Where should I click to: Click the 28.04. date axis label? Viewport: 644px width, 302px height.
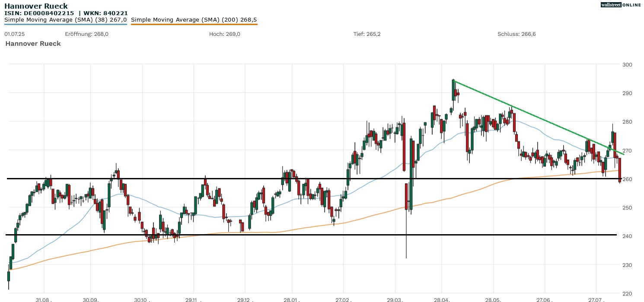click(x=442, y=299)
